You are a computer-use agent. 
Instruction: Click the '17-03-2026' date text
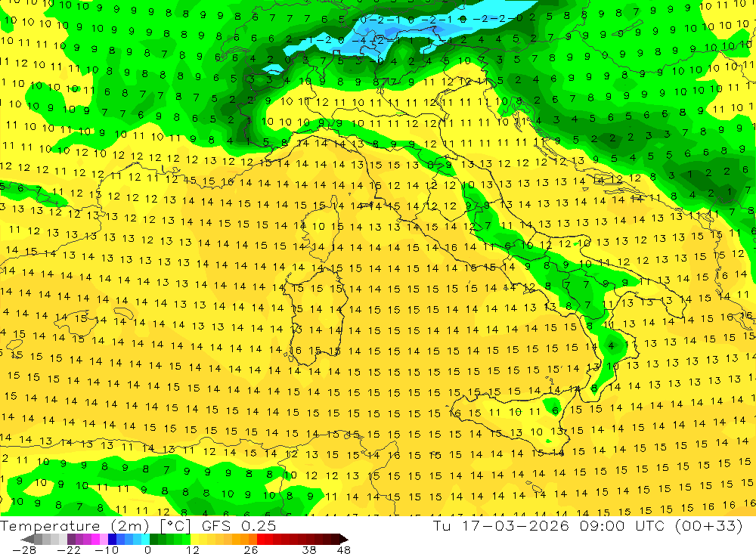pyautogui.click(x=516, y=525)
